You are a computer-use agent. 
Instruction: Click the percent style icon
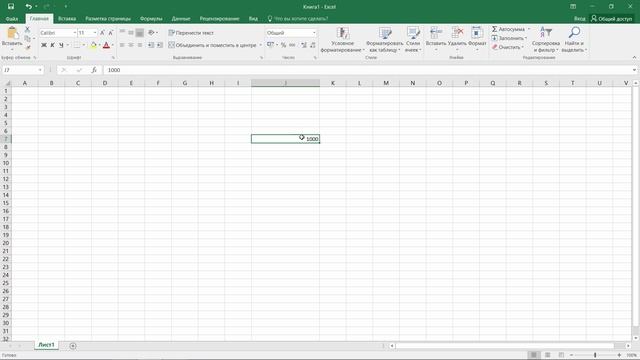[x=283, y=45]
